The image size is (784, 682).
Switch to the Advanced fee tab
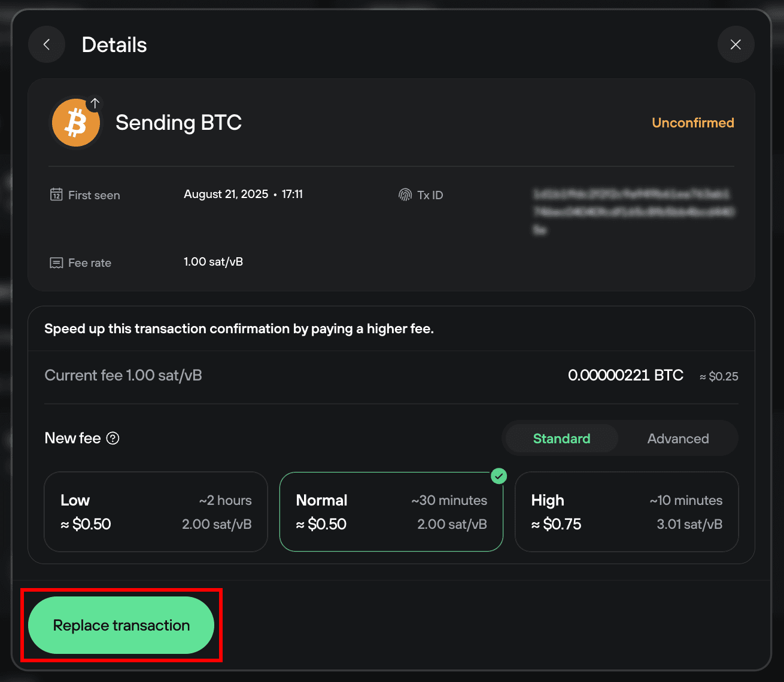point(678,439)
